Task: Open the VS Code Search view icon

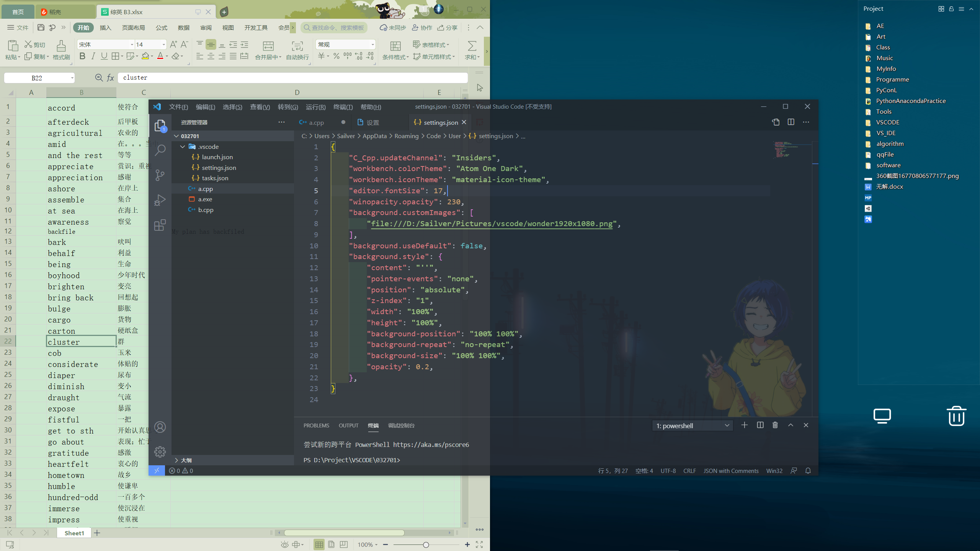Action: [160, 150]
